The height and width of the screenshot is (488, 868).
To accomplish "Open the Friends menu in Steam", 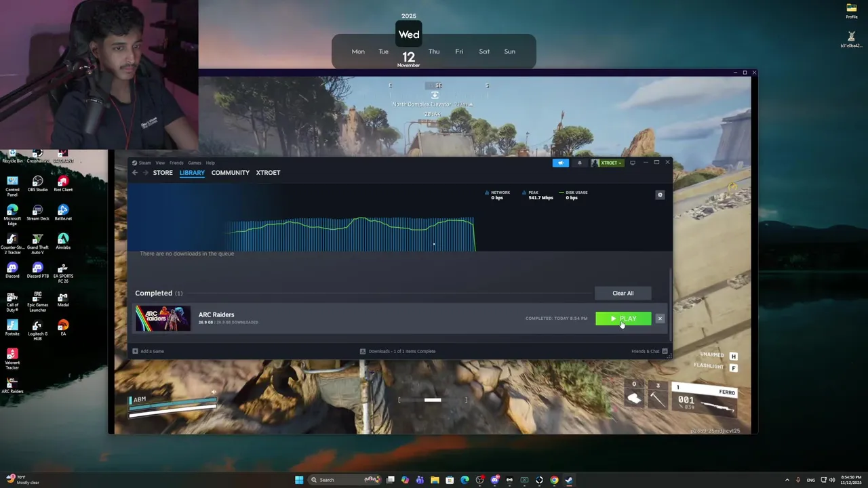I will point(176,163).
